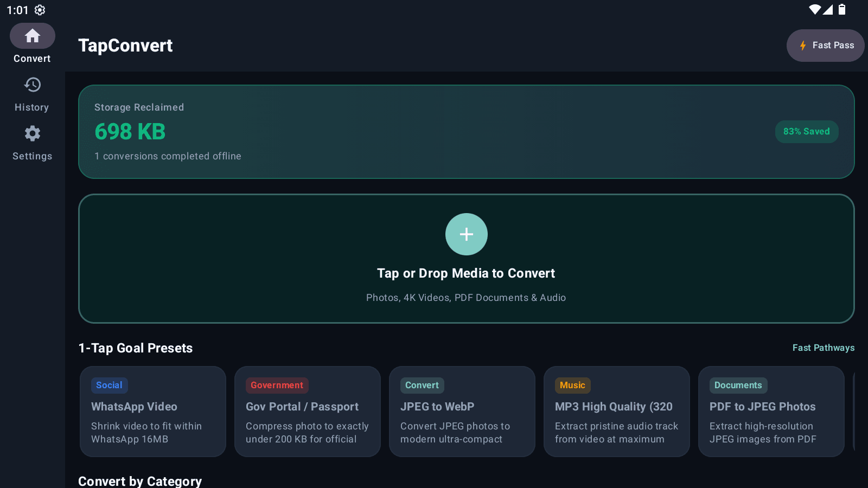
Task: Open the Fast Pathways link
Action: tap(824, 348)
